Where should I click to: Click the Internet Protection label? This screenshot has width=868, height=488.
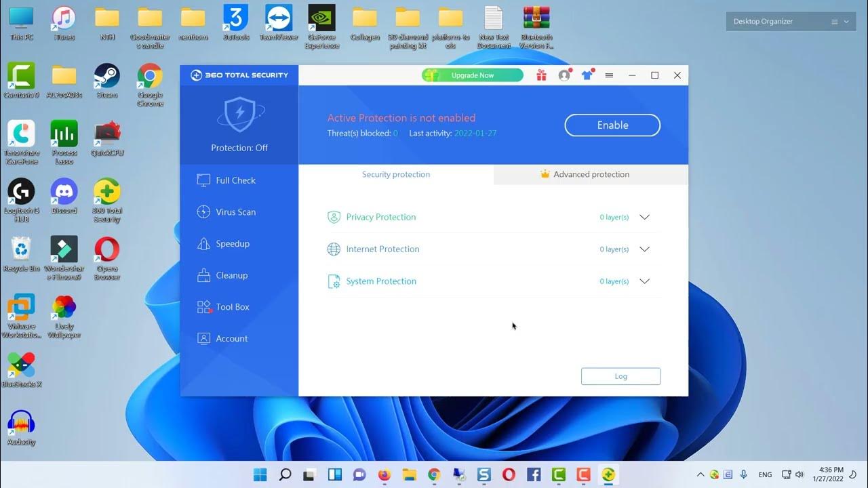(383, 249)
